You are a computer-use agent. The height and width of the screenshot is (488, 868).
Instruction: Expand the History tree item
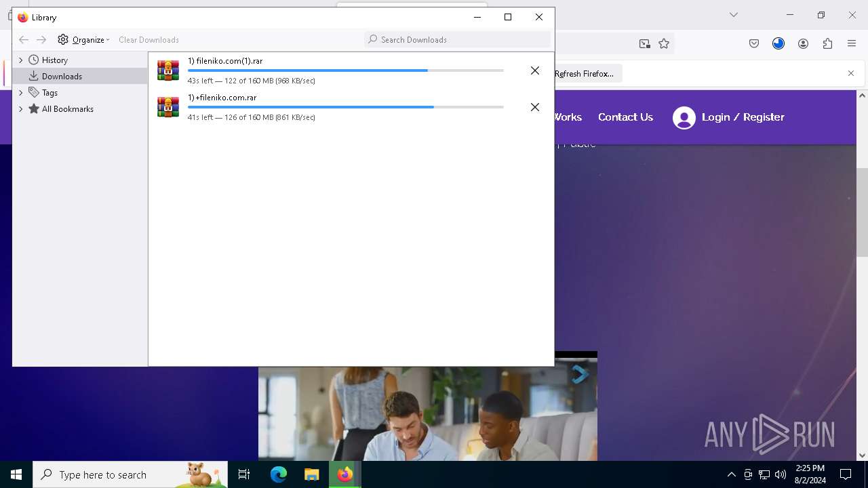pos(21,60)
